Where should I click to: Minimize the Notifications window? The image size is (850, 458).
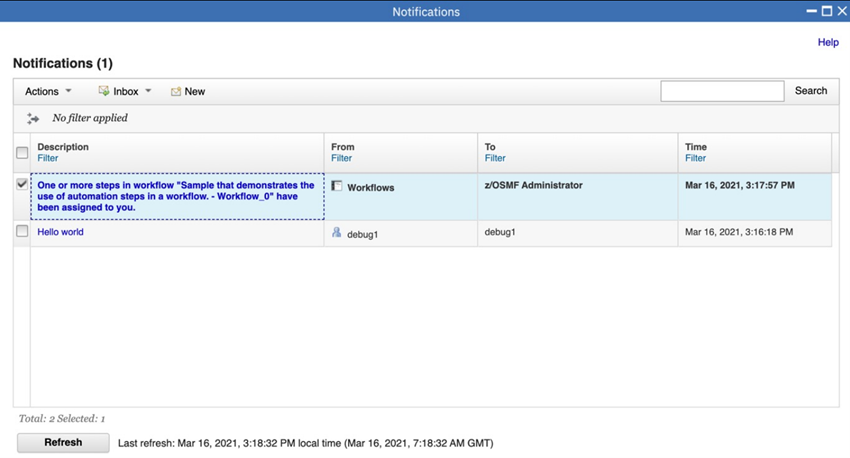[x=812, y=11]
